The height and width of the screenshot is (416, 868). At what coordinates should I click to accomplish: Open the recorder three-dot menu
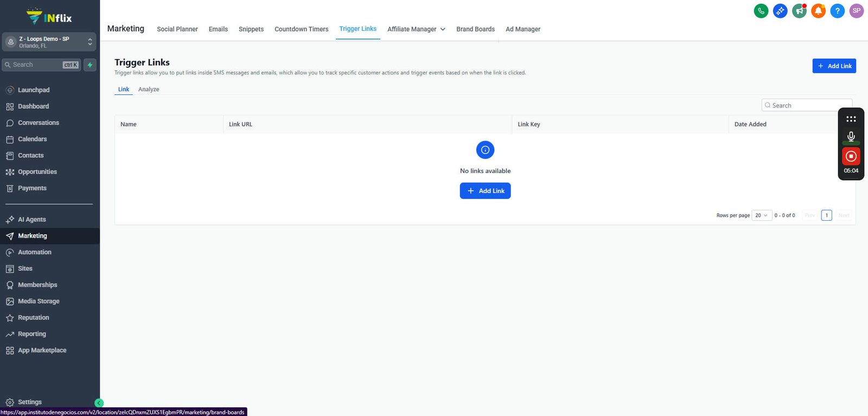point(851,119)
